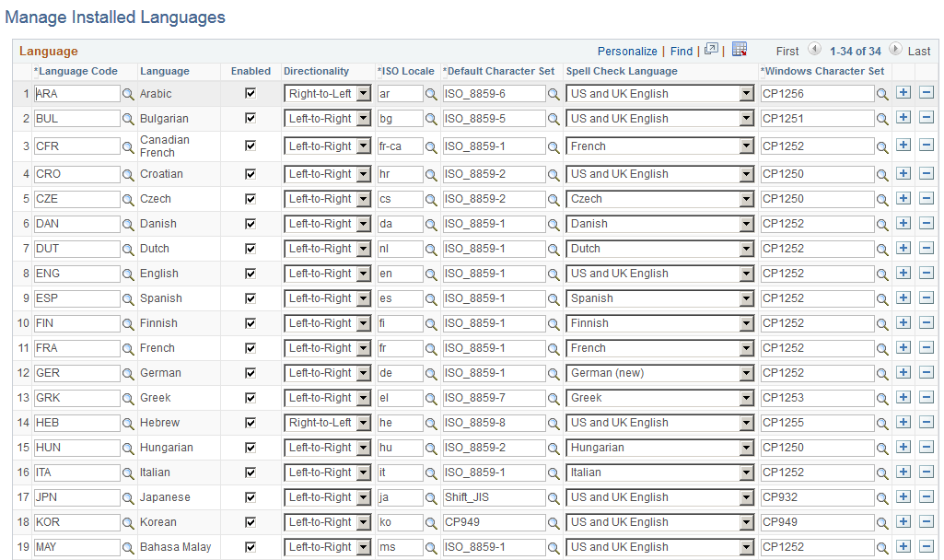This screenshot has height=560, width=944.
Task: Go to First page link
Action: 787,52
